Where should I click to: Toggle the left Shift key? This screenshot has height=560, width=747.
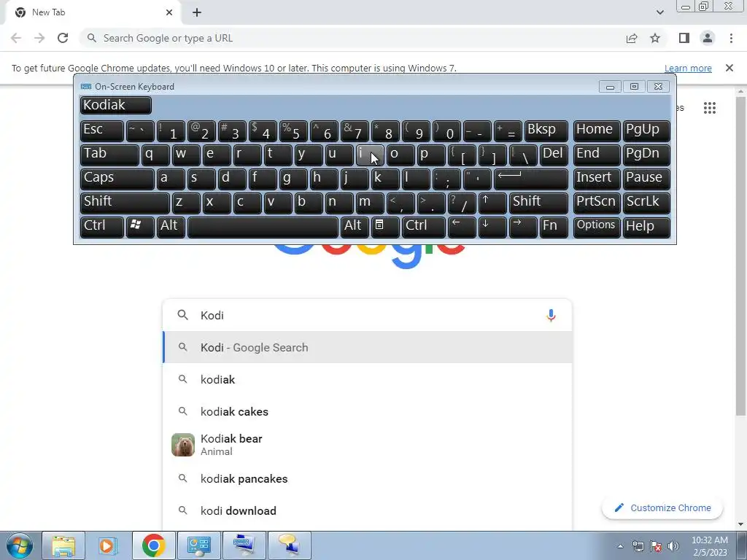(x=125, y=203)
